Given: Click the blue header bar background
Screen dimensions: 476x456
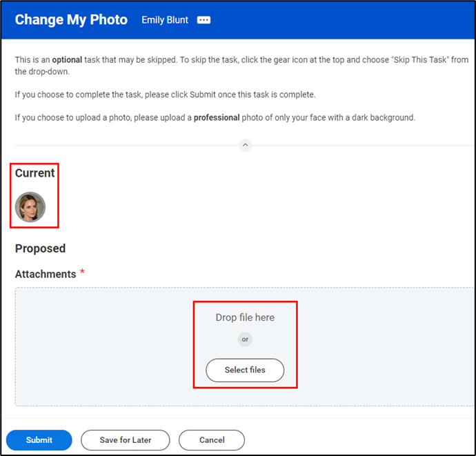Looking at the screenshot, I should coord(345,20).
